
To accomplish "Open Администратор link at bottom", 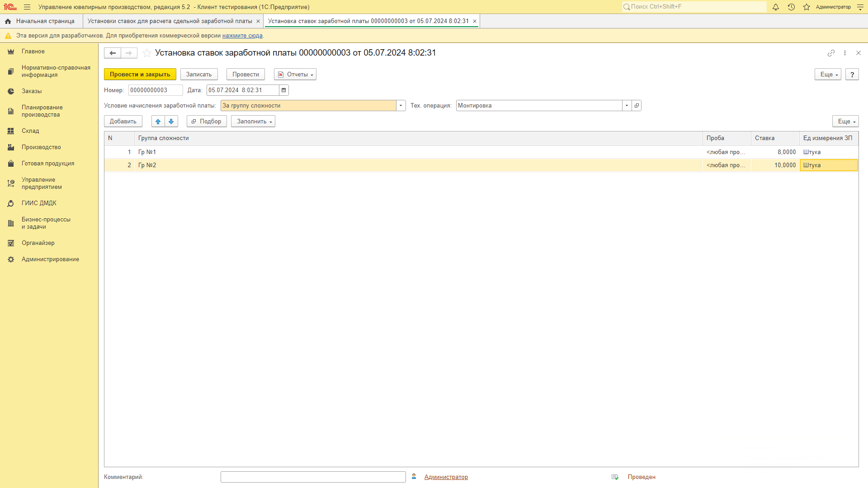I will (446, 477).
